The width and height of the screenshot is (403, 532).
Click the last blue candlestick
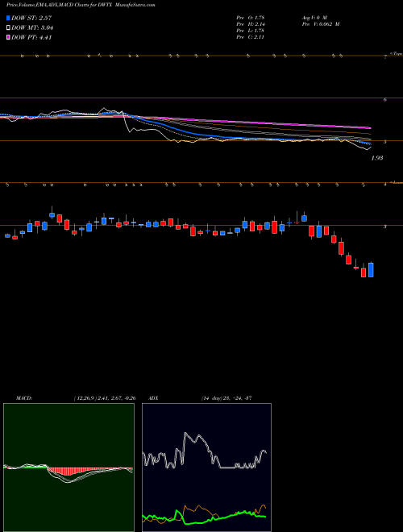click(x=371, y=270)
